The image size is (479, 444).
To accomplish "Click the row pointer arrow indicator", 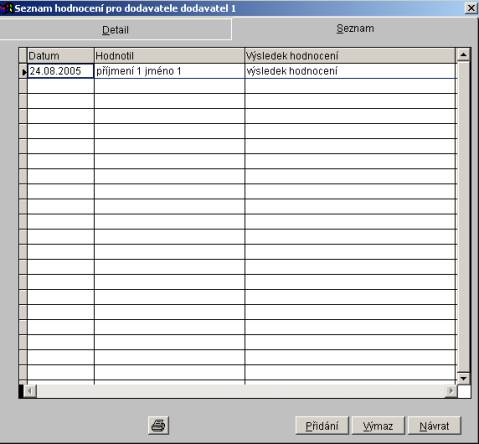I will [x=23, y=72].
